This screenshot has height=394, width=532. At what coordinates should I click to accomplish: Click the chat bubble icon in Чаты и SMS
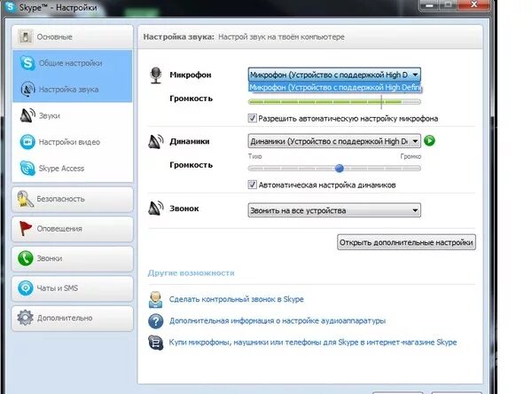click(26, 288)
